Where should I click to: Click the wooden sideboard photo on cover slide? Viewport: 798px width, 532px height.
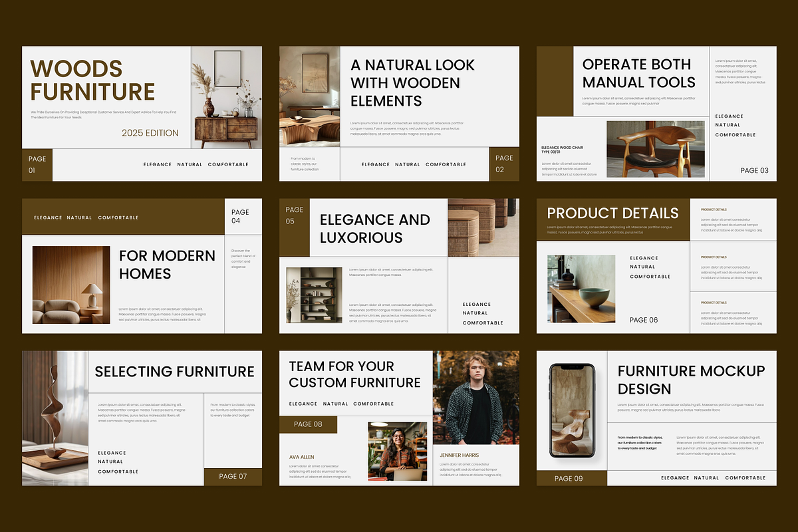tap(227, 97)
